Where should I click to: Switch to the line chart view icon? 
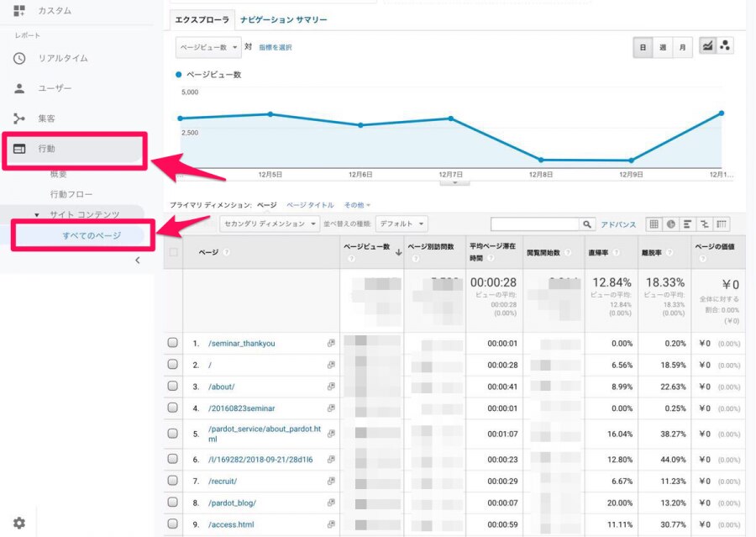(708, 47)
